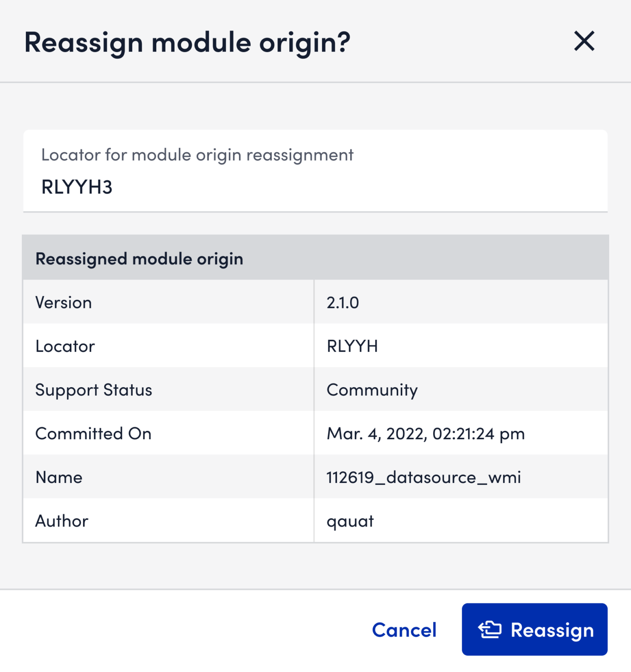Confirm with the Reassign button
The image size is (631, 672).
(x=535, y=630)
